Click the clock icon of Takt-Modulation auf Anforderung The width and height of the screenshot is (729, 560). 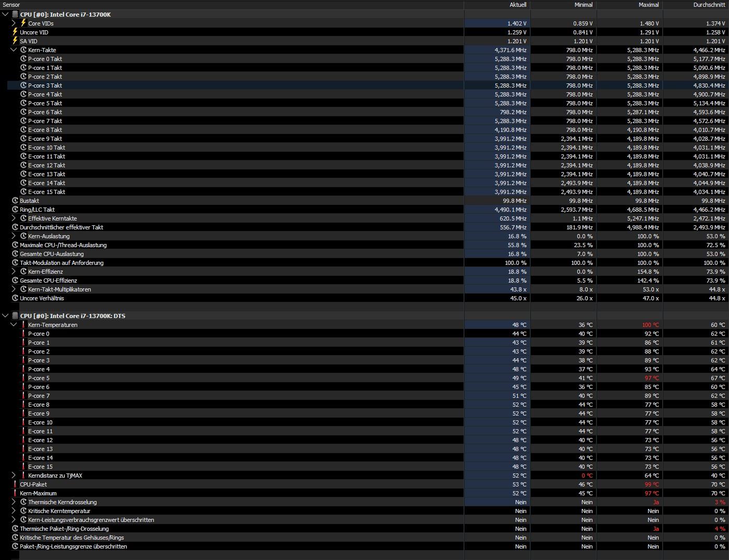pyautogui.click(x=15, y=263)
